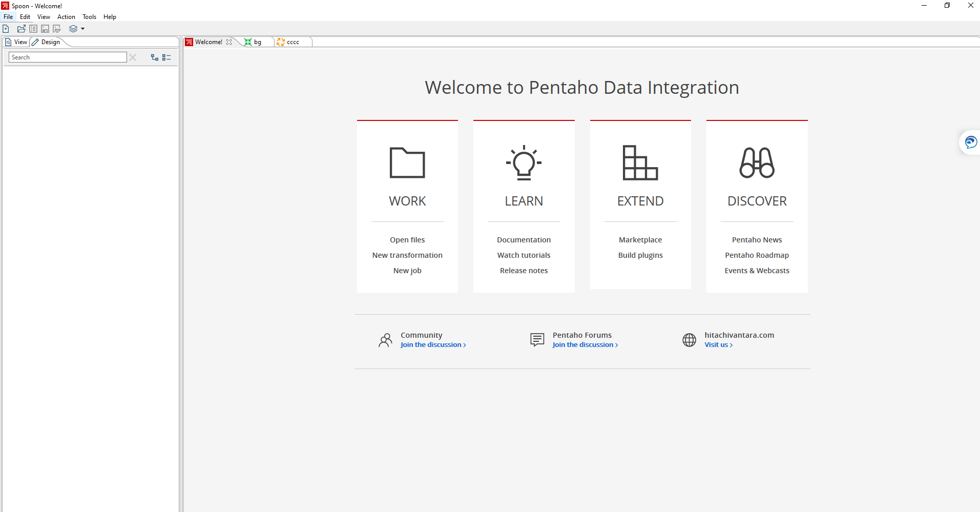Open the Tools menu
Screen dimensions: 980x512
pos(89,17)
